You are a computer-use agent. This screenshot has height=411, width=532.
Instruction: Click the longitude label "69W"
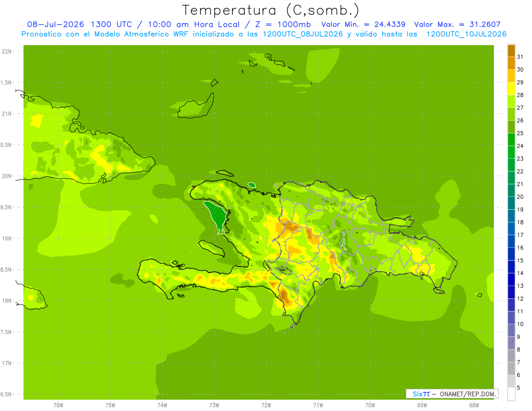point(422,405)
